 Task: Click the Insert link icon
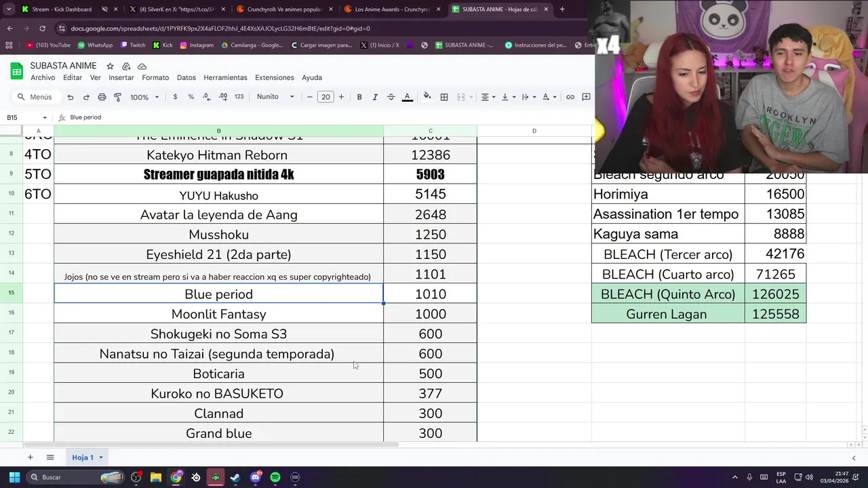click(570, 97)
